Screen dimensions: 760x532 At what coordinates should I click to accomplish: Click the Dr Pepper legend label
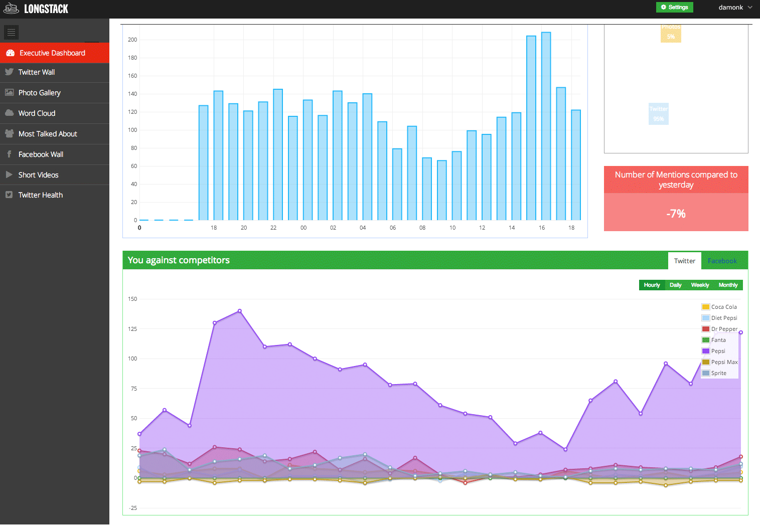click(x=724, y=329)
